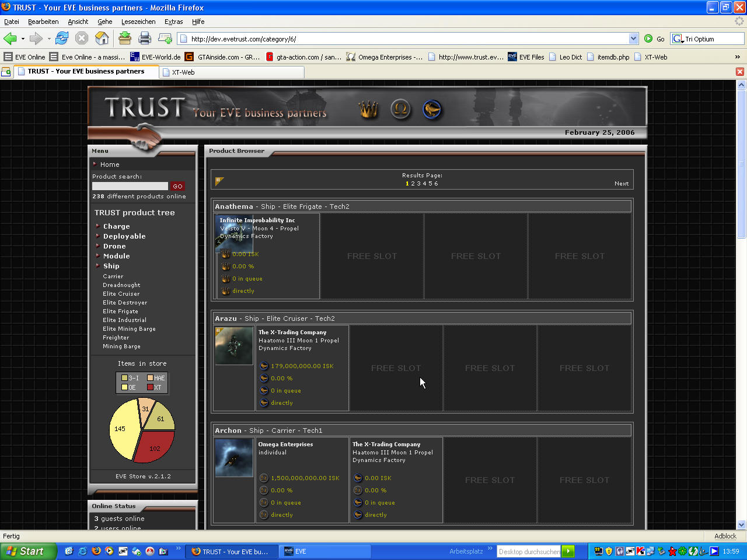Select Freighter in ship list
The image size is (747, 560).
(116, 338)
